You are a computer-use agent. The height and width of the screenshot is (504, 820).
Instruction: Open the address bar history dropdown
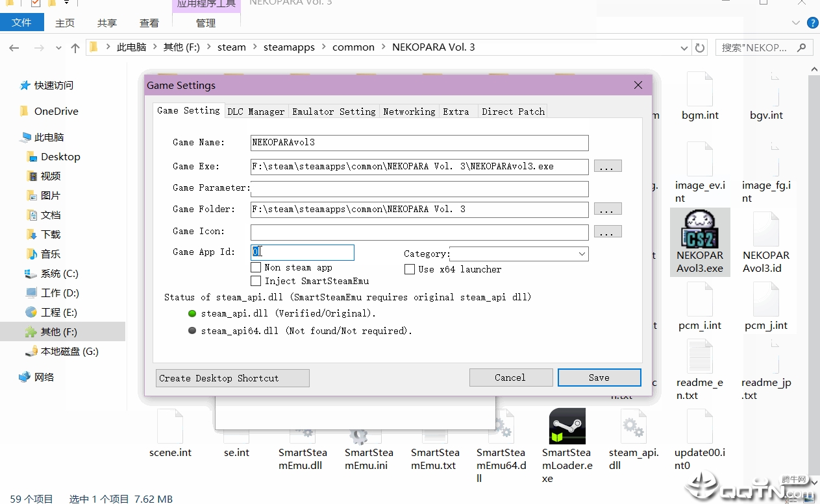(684, 47)
